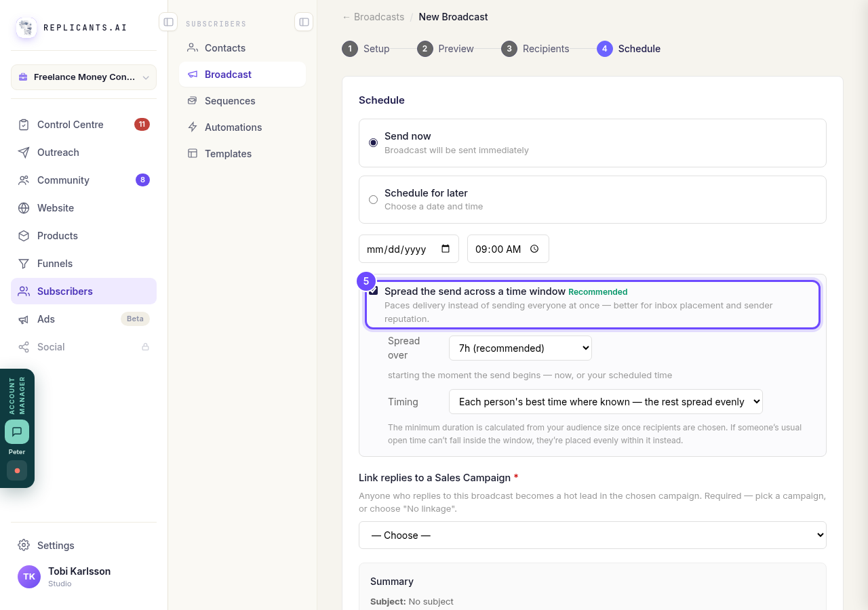Image resolution: width=868 pixels, height=610 pixels.
Task: Click the red record dot under Peter
Action: point(17,470)
